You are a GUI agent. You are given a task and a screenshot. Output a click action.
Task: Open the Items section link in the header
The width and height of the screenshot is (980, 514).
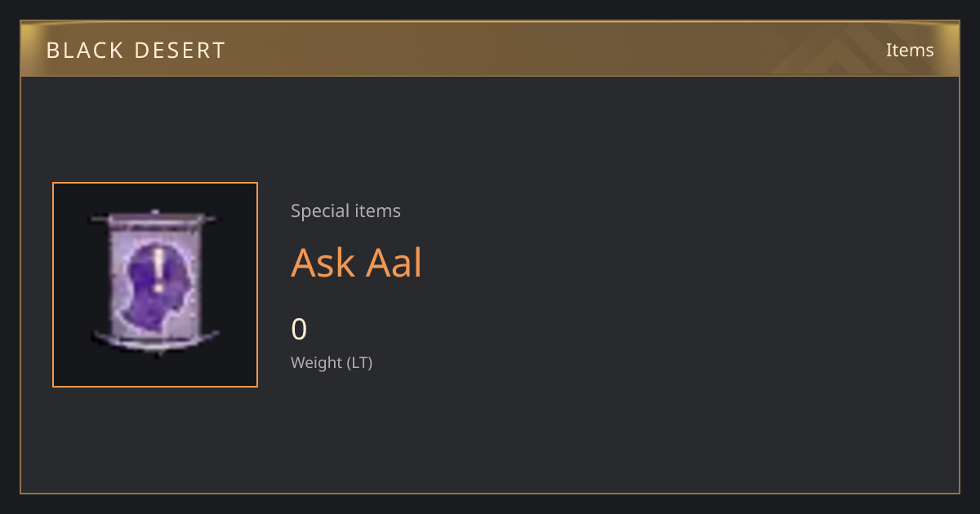tap(910, 50)
